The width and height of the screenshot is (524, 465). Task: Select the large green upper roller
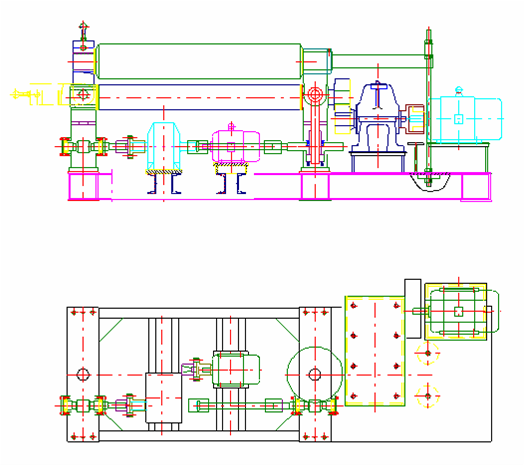click(x=200, y=61)
